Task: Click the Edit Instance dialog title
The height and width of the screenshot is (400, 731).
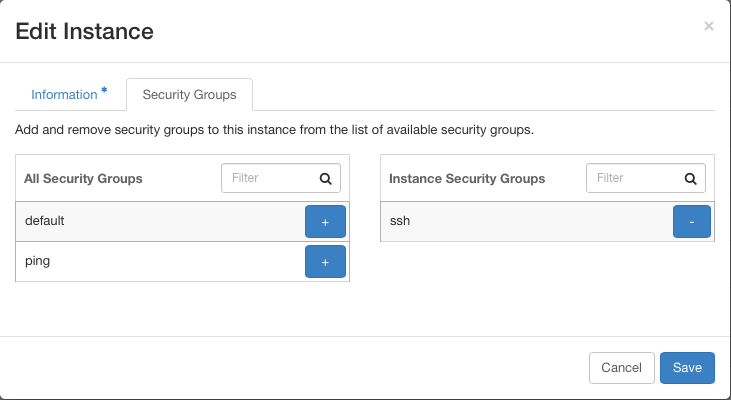Action: click(84, 31)
